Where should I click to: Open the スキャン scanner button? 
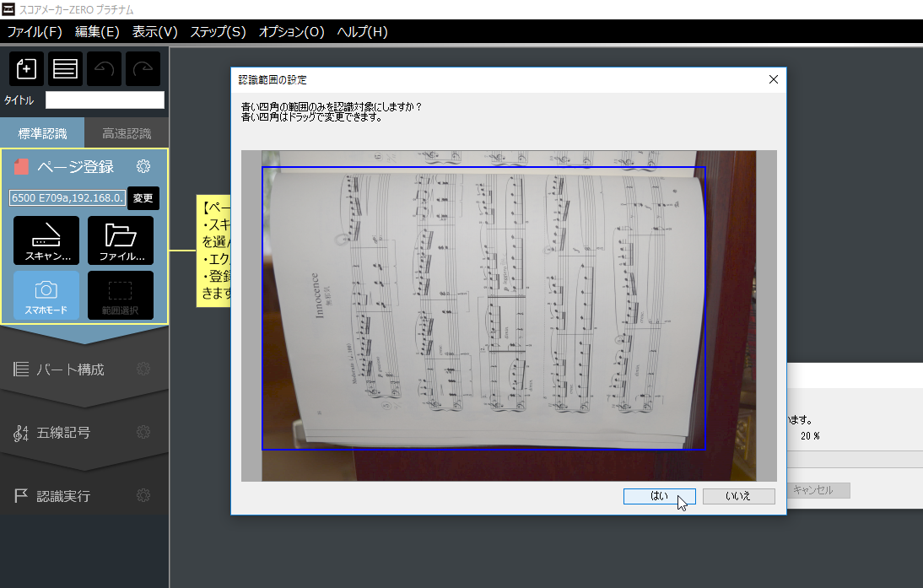point(46,240)
